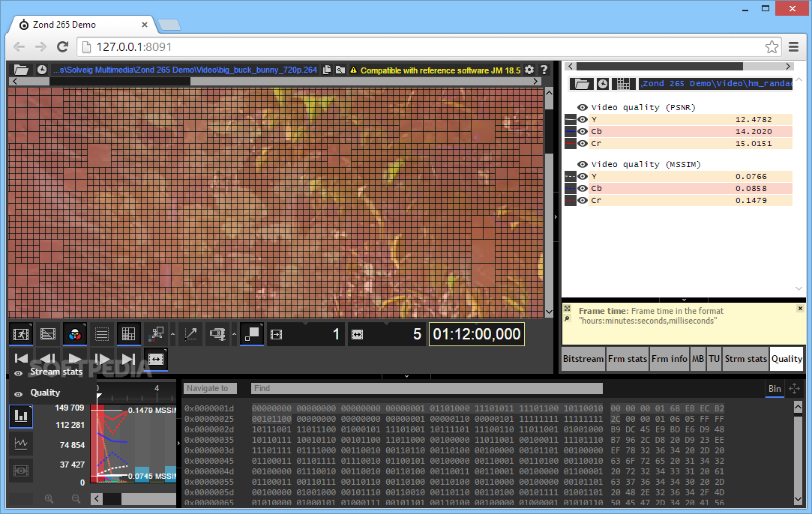The width and height of the screenshot is (812, 514).
Task: Toggle the Stream stats graph visibility eye
Action: pyautogui.click(x=19, y=373)
